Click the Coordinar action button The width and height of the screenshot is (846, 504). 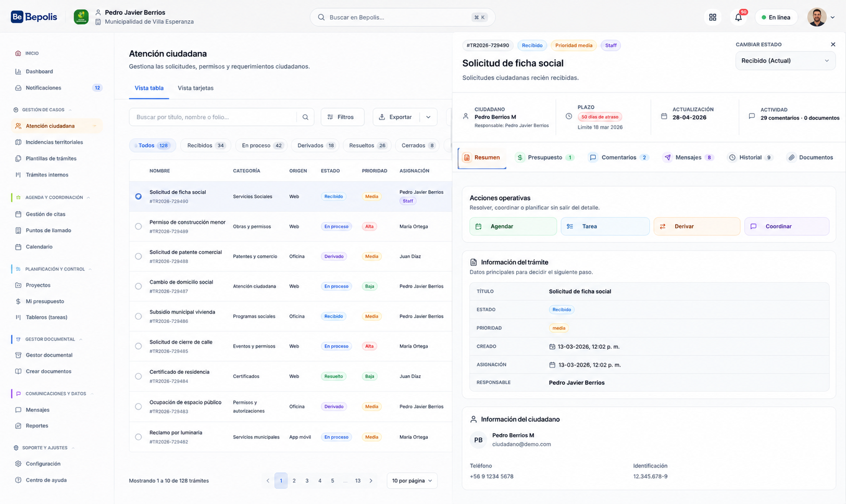(x=787, y=226)
